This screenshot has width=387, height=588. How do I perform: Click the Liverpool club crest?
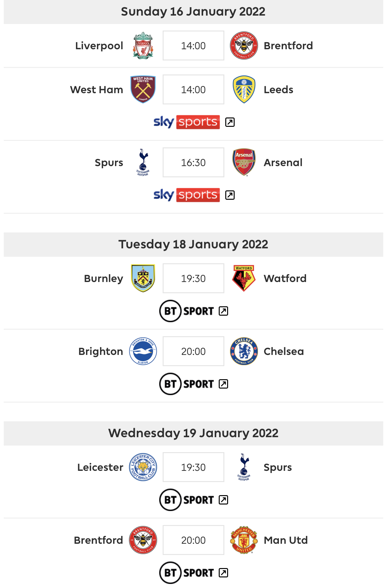[143, 45]
